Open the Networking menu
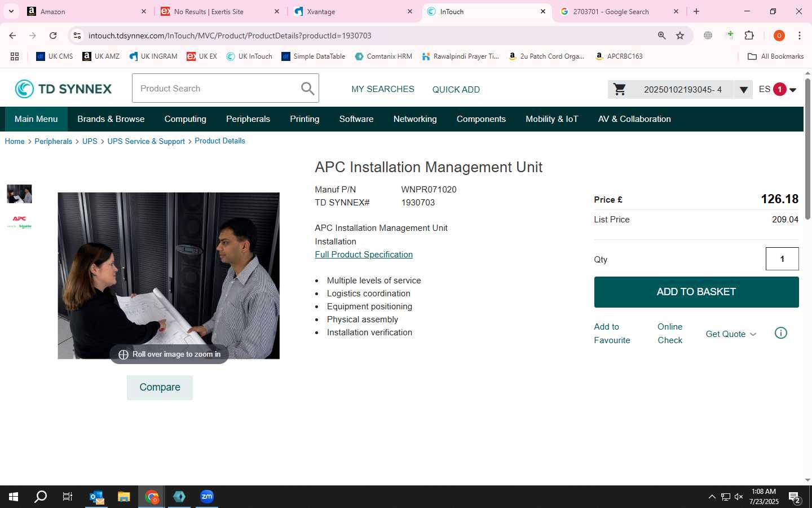 coord(415,119)
